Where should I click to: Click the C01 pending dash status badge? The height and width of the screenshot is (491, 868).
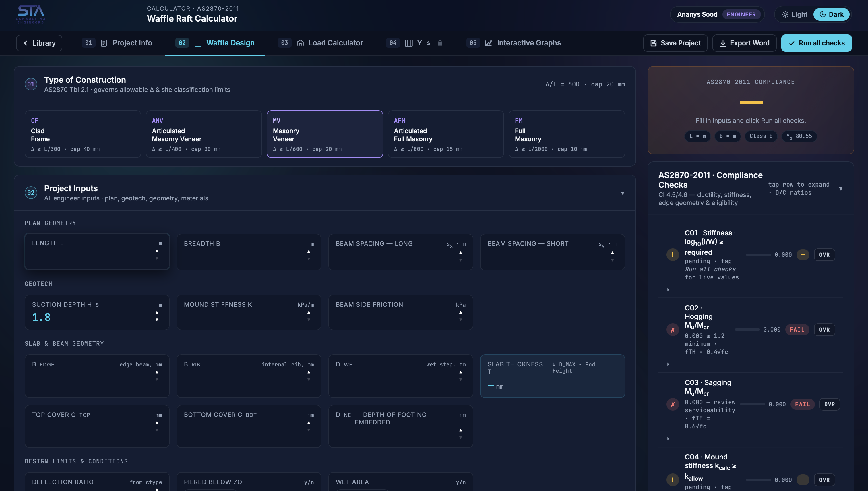point(803,255)
